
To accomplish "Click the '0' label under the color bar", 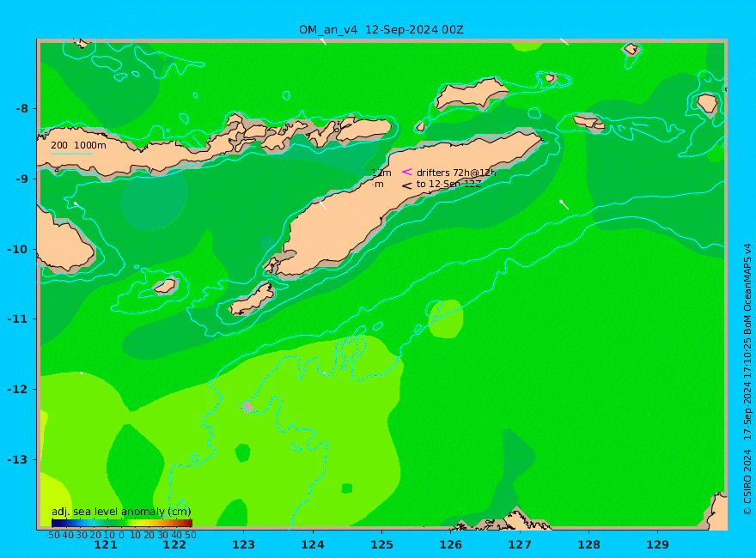I will pos(121,535).
